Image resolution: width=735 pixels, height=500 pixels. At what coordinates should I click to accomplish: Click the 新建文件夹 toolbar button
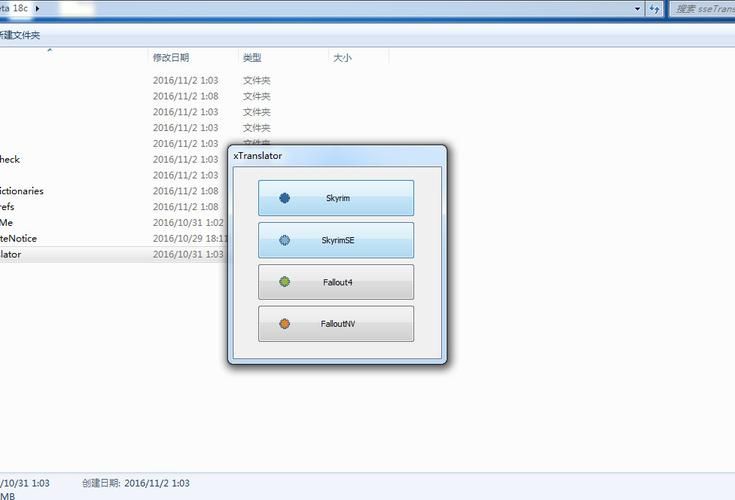20,35
